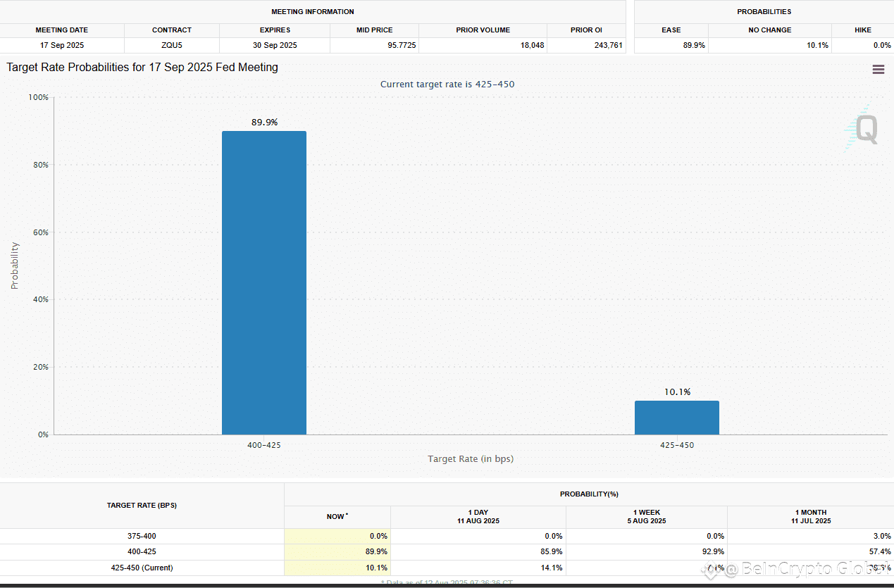Click the '1 WEEK 5 AUG 2025' column header

click(x=647, y=517)
